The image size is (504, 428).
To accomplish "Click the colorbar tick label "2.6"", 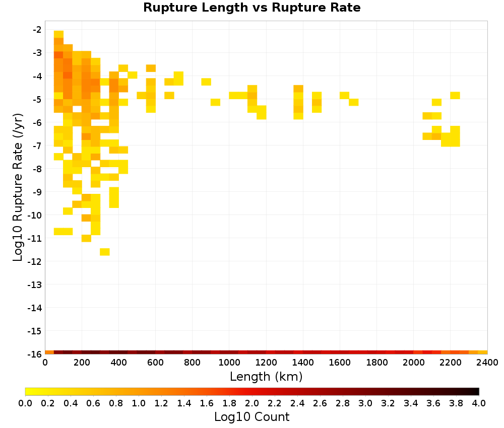I will coord(320,403).
